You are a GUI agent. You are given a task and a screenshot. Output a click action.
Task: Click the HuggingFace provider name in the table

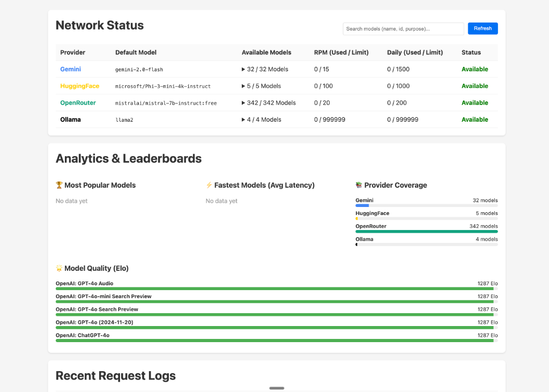pyautogui.click(x=80, y=86)
